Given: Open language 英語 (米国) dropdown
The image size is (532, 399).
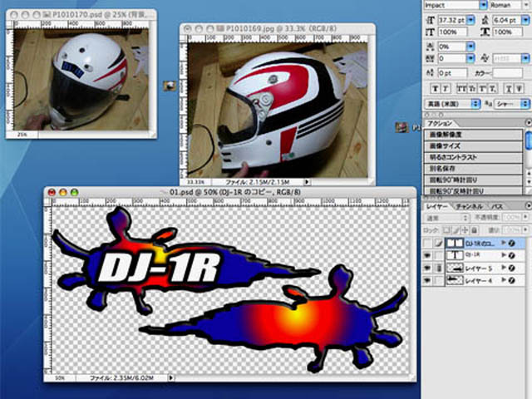Looking at the screenshot, I should (453, 104).
